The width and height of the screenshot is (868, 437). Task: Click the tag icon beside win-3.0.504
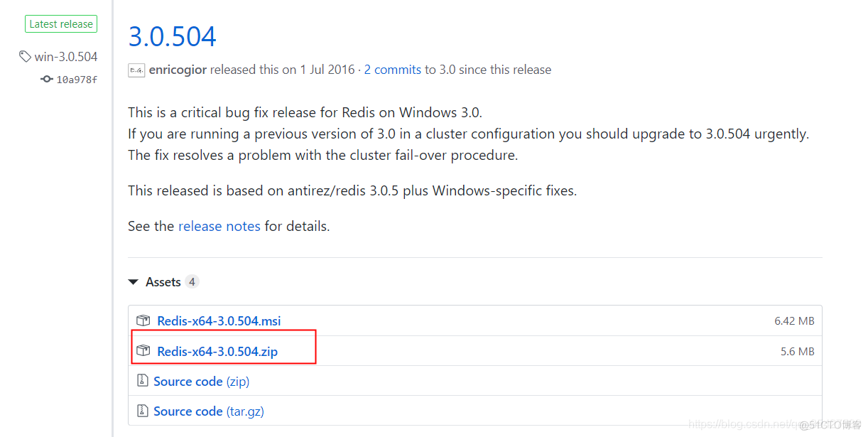coord(26,56)
